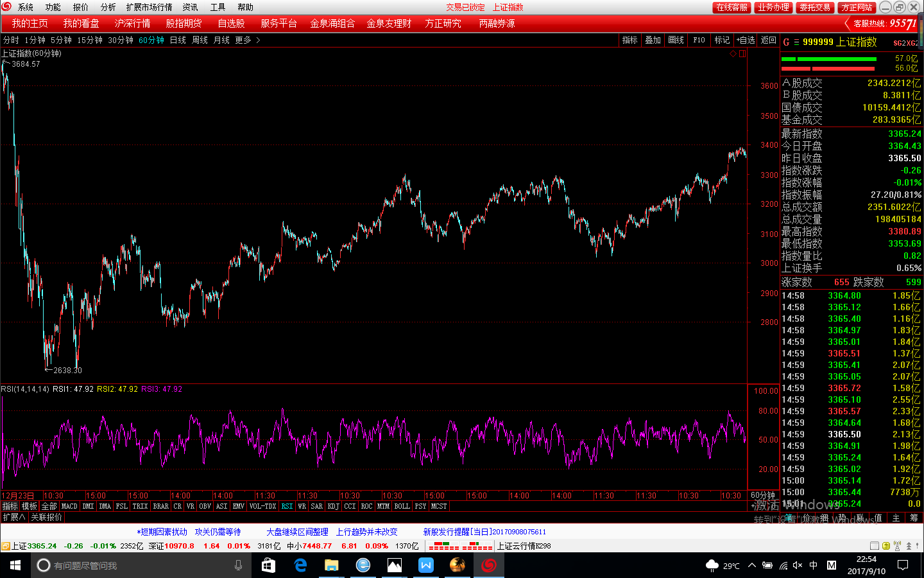924x578 pixels.
Task: Expand the 扩展 panel toggle
Action: point(13,517)
